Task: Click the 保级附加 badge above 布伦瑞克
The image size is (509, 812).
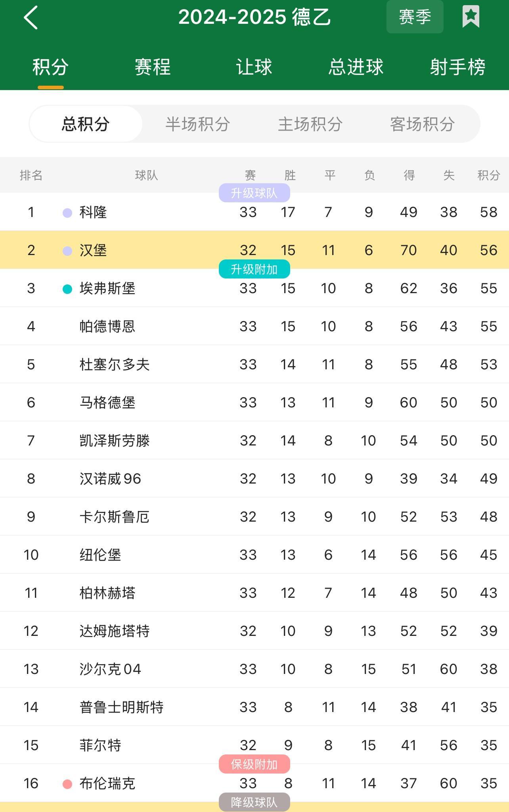Action: 254,764
